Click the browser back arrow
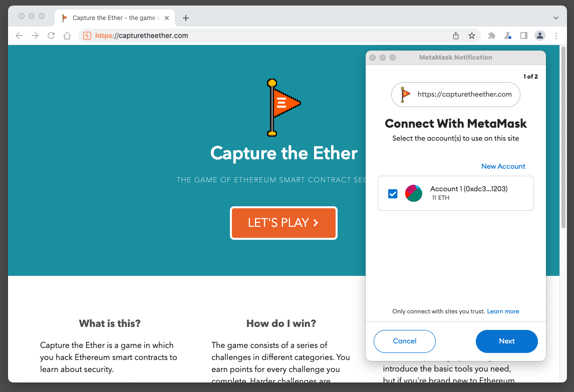 tap(19, 36)
